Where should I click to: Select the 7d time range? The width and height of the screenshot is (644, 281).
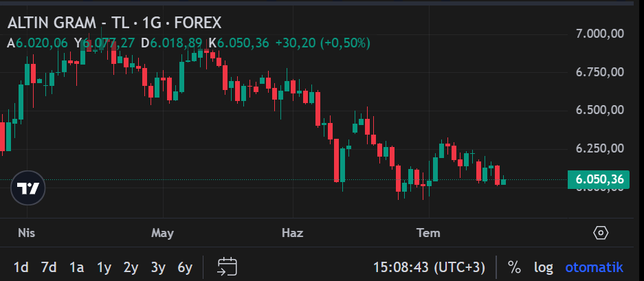(49, 267)
